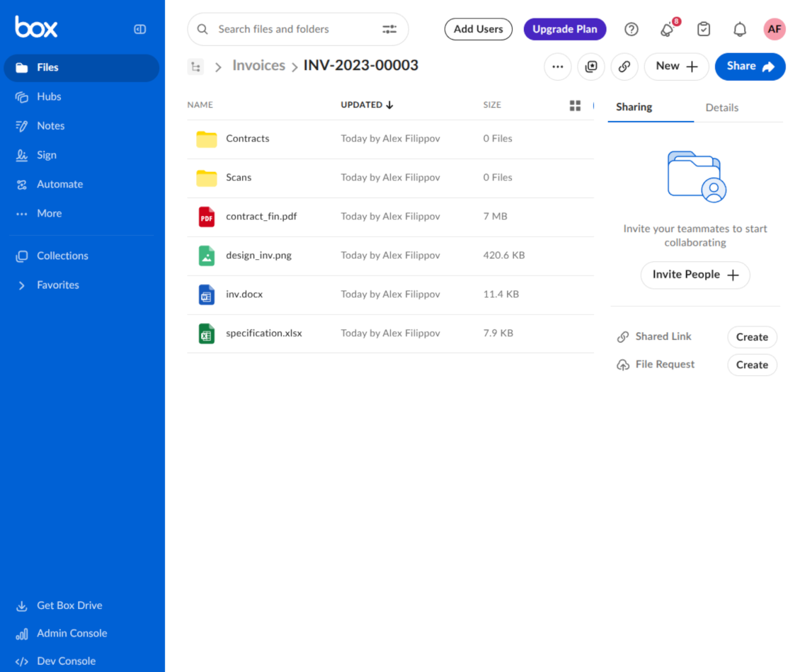Open Sign in the sidebar

pos(47,154)
